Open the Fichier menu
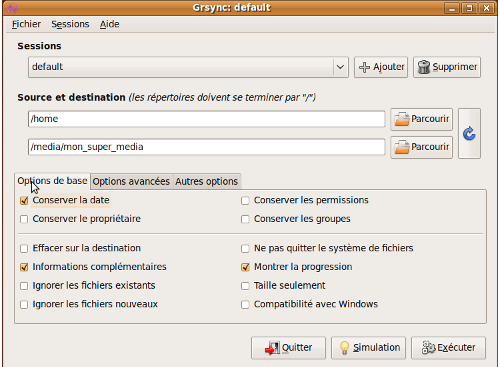Viewport: 500px width, 367px height. (x=26, y=24)
